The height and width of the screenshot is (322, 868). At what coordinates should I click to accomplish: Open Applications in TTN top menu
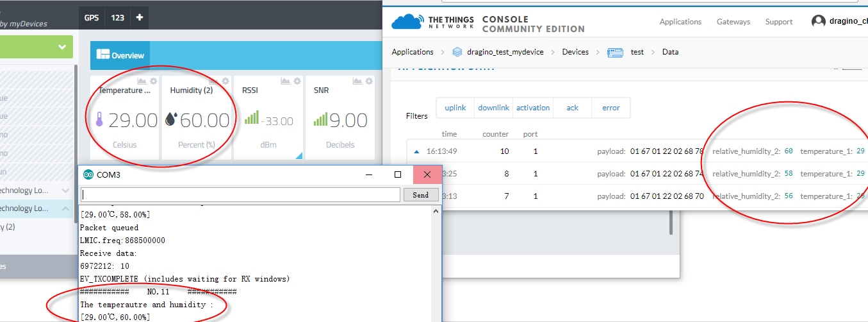click(x=680, y=22)
